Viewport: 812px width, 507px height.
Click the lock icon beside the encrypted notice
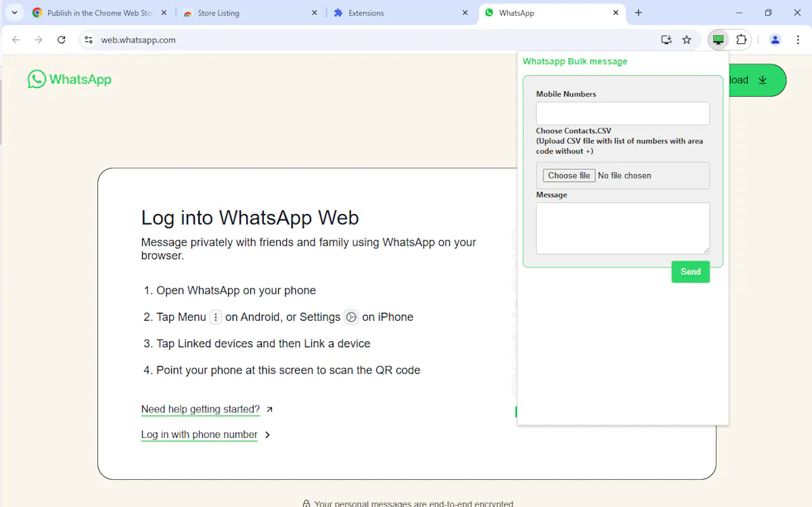(x=307, y=504)
